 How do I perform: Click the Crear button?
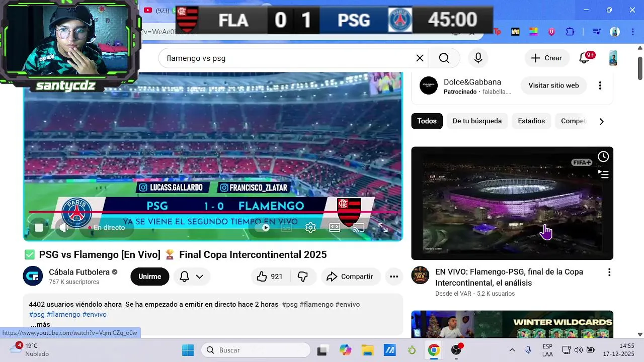[547, 58]
